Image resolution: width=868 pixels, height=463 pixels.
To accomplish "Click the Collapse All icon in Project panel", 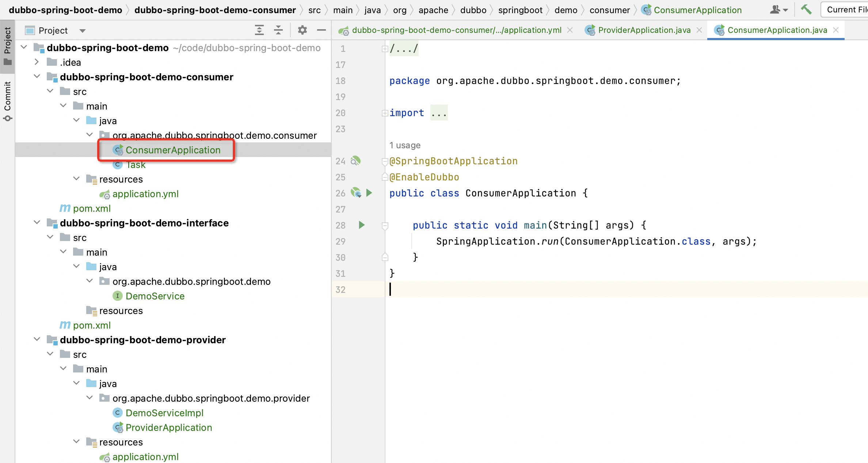I will pyautogui.click(x=278, y=30).
